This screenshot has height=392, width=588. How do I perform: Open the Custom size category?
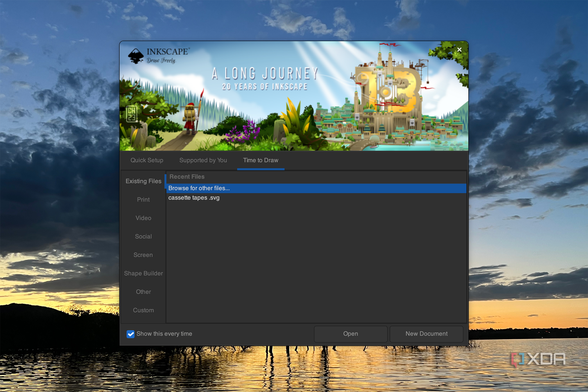(143, 310)
